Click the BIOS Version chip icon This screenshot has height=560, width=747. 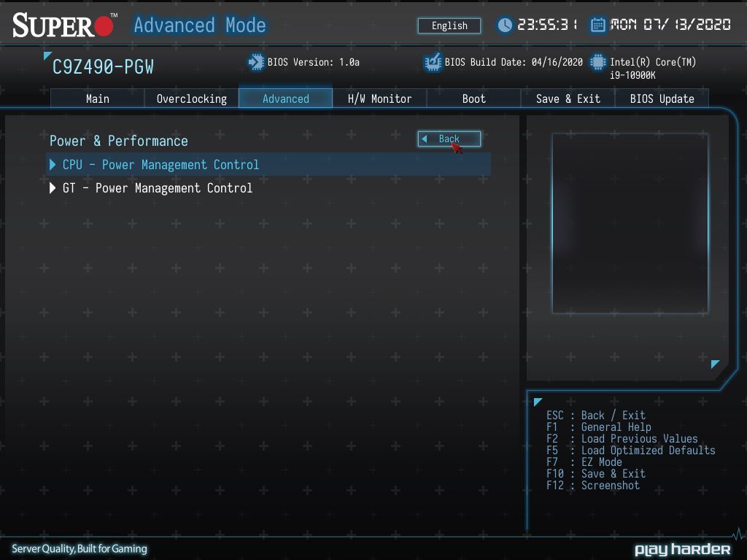click(x=256, y=62)
